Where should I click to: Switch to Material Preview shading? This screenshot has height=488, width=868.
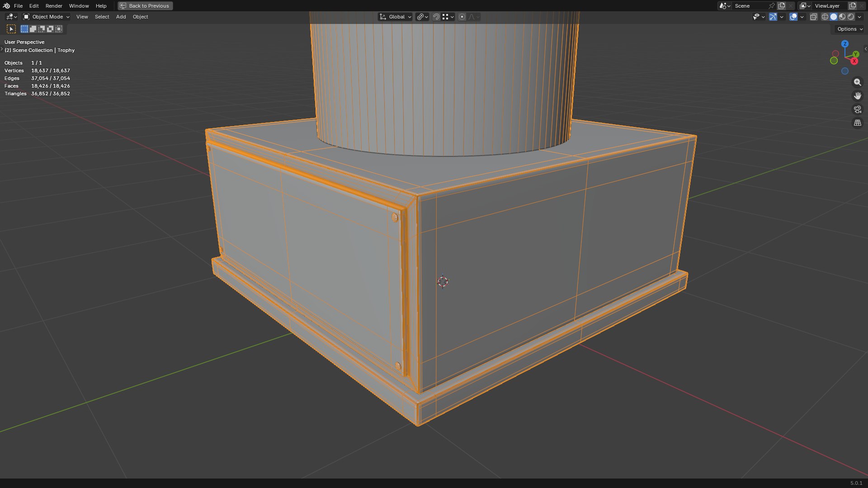(842, 17)
